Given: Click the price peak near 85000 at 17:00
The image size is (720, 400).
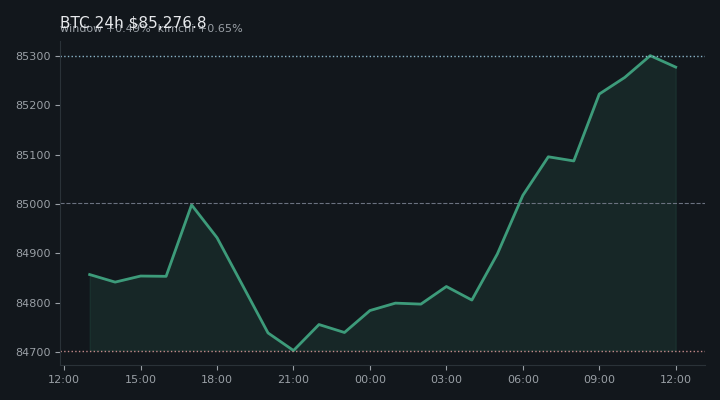Looking at the screenshot, I should coord(191,205).
